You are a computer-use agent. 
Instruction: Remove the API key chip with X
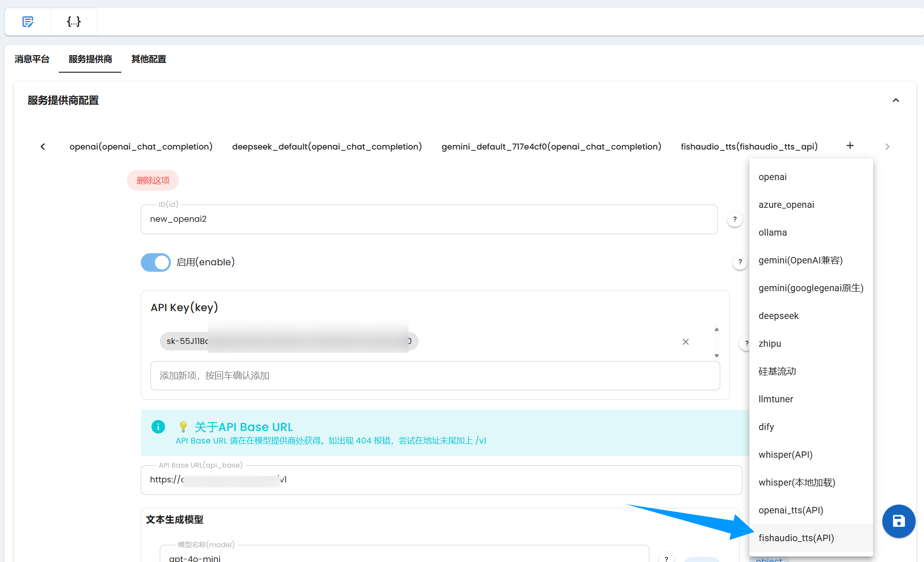tap(685, 342)
